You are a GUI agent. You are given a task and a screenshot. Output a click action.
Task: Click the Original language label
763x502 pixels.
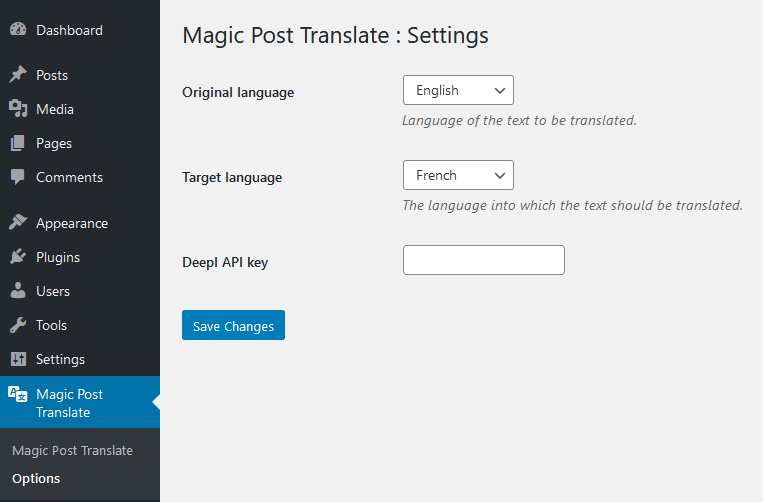pyautogui.click(x=238, y=92)
